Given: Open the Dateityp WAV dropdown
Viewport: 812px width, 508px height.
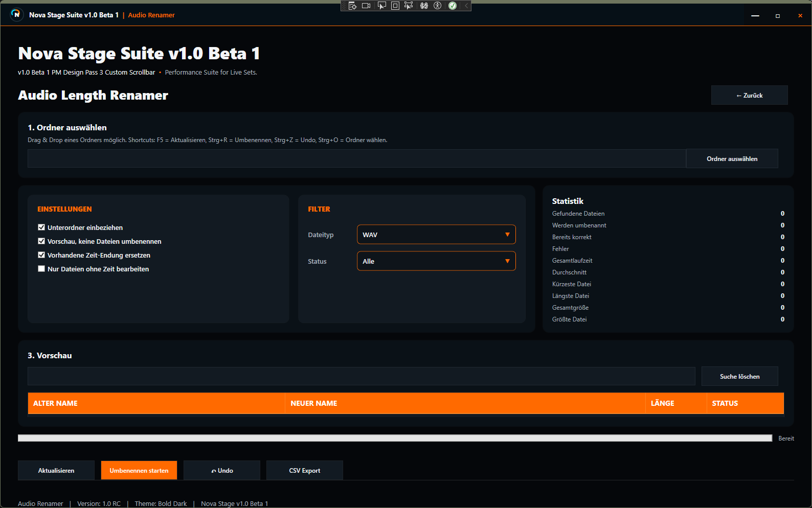Looking at the screenshot, I should (436, 235).
